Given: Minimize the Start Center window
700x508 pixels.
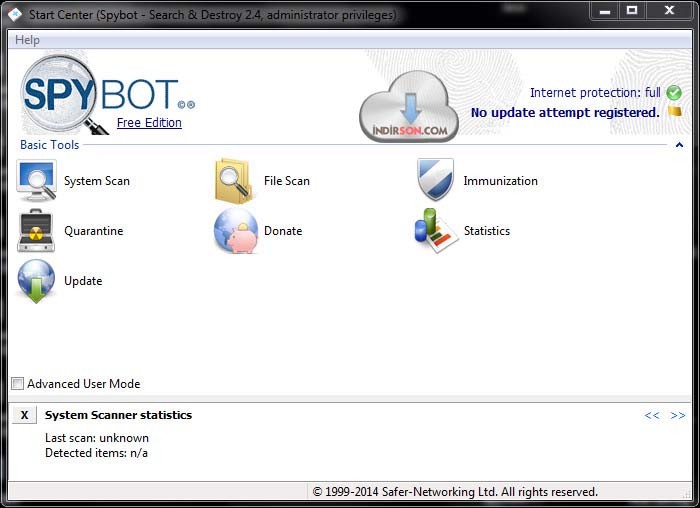Looking at the screenshot, I should [605, 11].
